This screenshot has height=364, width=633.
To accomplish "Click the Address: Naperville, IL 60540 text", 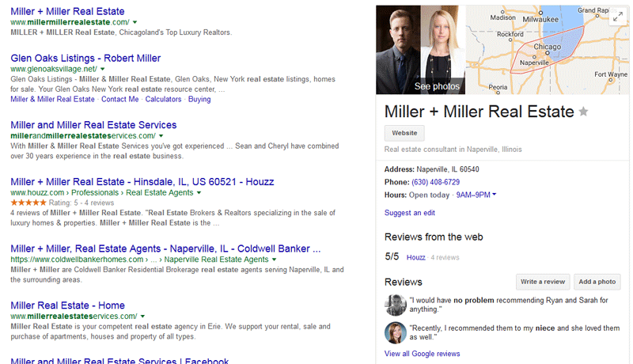I will click(x=431, y=169).
